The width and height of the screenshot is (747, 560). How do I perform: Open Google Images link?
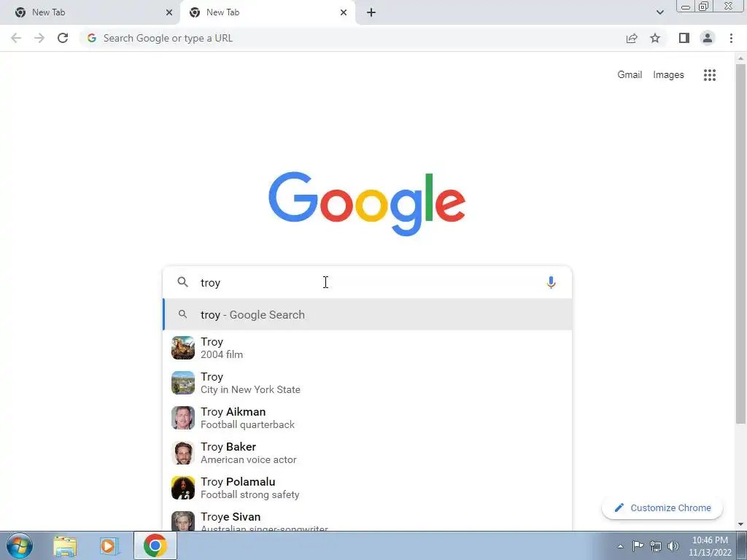[668, 75]
